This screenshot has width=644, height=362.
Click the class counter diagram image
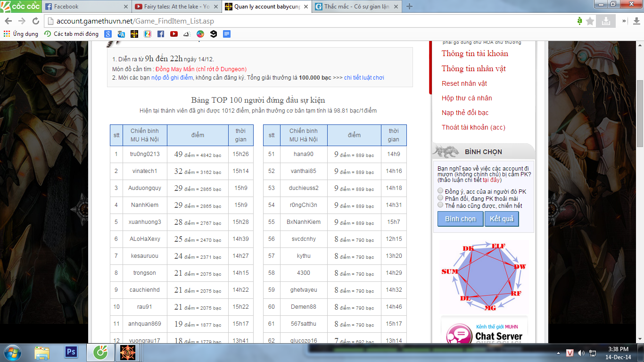click(483, 276)
